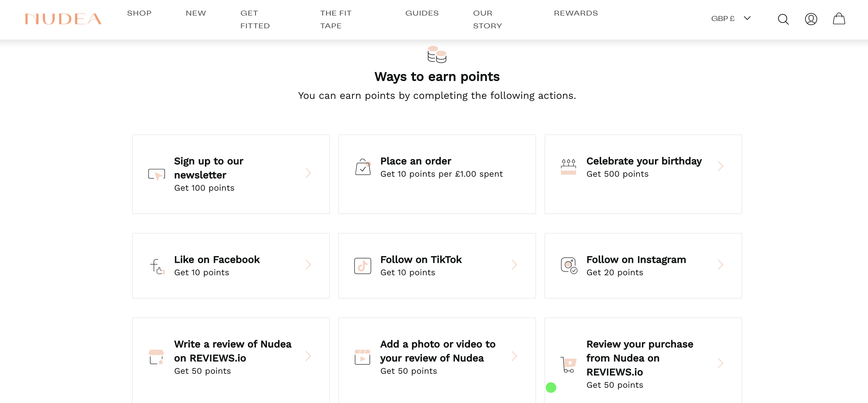
Task: Click the birthday cake icon
Action: pyautogui.click(x=568, y=167)
